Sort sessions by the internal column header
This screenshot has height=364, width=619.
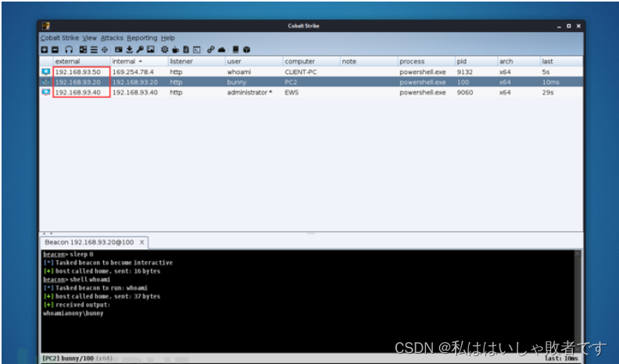(139, 61)
